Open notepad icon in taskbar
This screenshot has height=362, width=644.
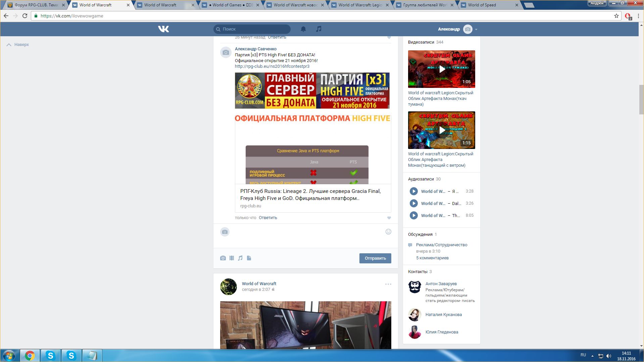(92, 356)
